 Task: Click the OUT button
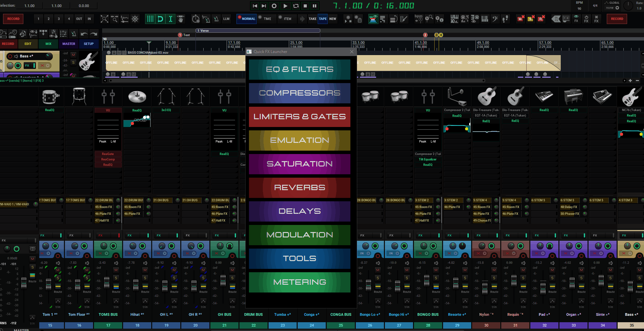(x=79, y=19)
